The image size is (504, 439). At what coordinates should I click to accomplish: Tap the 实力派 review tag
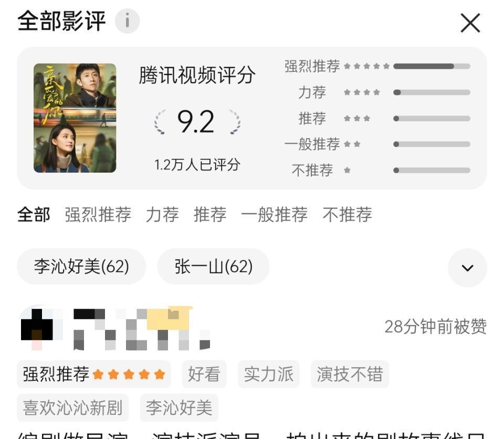(x=269, y=374)
